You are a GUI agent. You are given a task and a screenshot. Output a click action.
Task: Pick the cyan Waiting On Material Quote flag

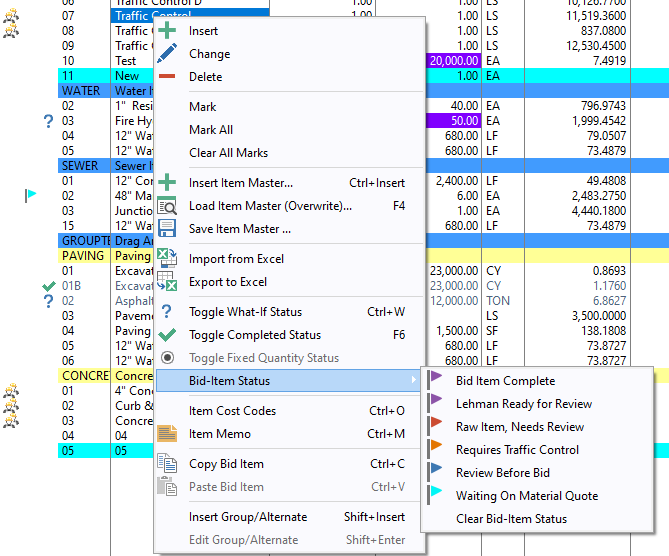436,496
